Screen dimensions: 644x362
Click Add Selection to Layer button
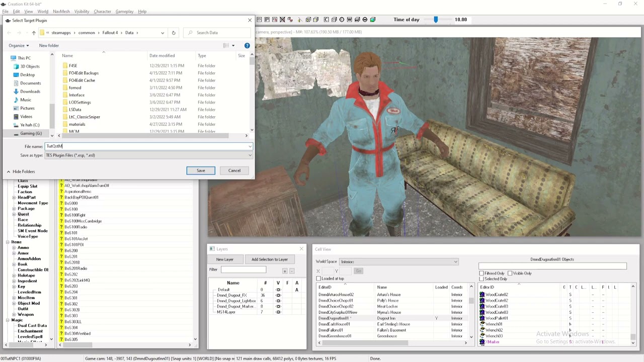(270, 259)
